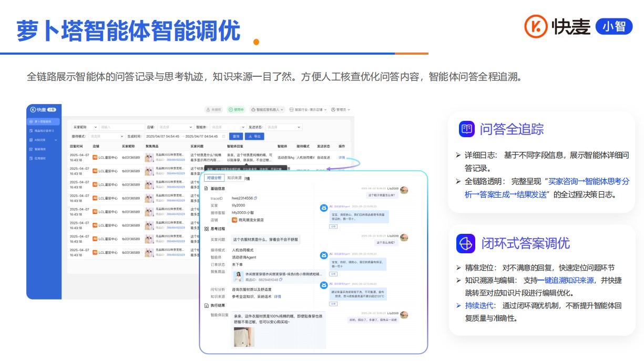Click the 人机协同模式 value in popup

pyautogui.click(x=243, y=250)
